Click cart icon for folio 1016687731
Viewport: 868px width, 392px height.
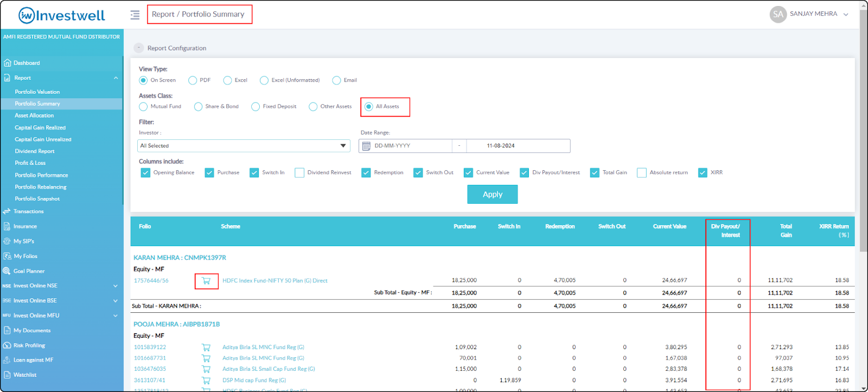(206, 358)
